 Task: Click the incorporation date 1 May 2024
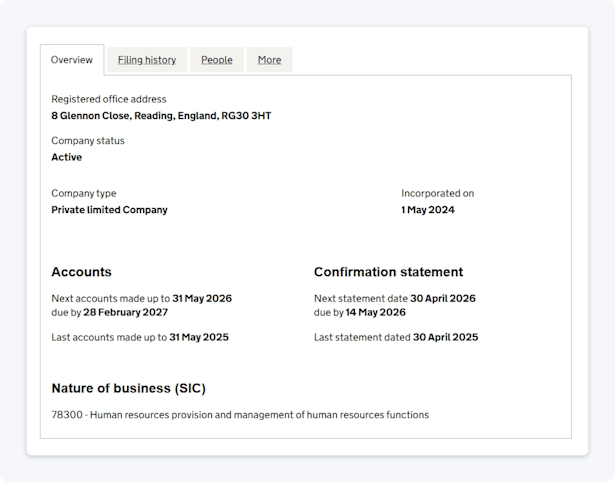tap(428, 210)
